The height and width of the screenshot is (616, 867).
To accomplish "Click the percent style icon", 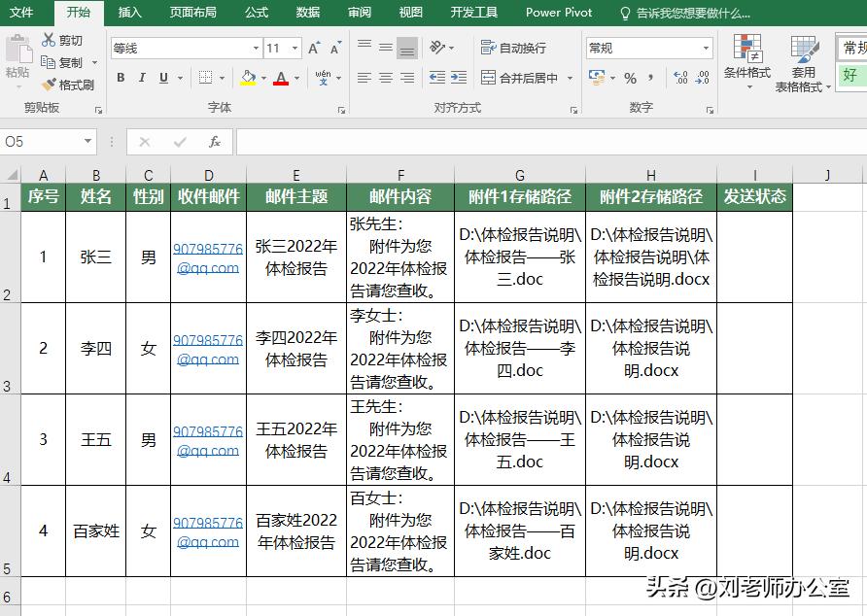I will coord(630,78).
